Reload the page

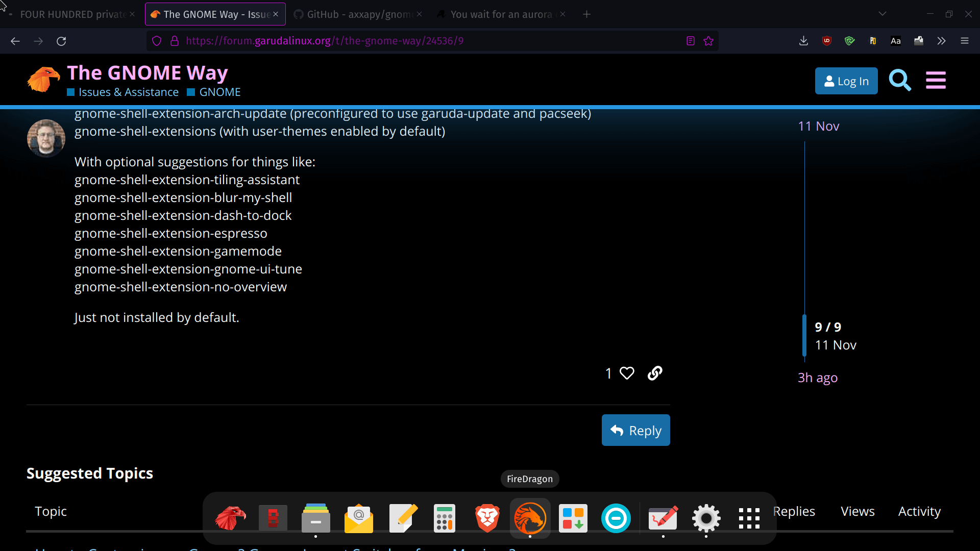tap(61, 41)
